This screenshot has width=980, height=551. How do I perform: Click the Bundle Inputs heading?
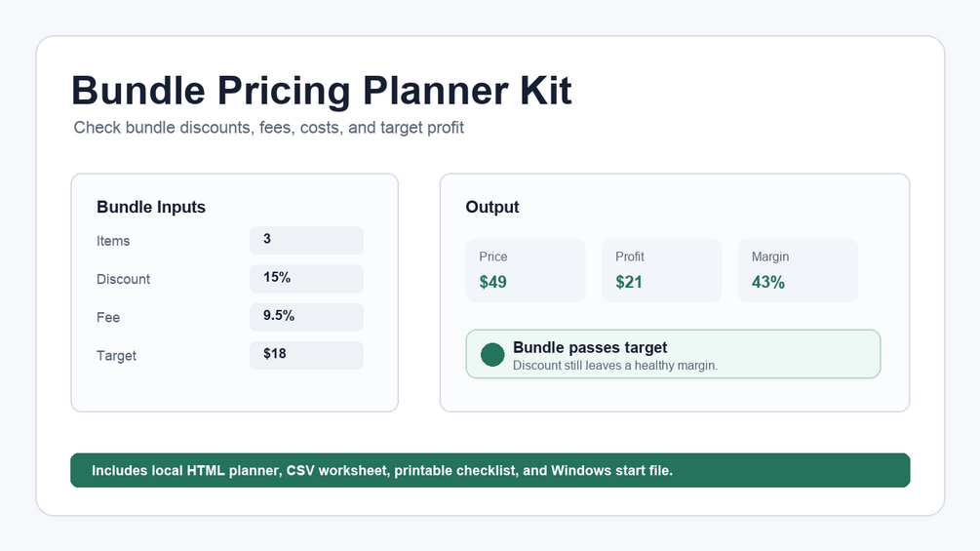tap(150, 207)
